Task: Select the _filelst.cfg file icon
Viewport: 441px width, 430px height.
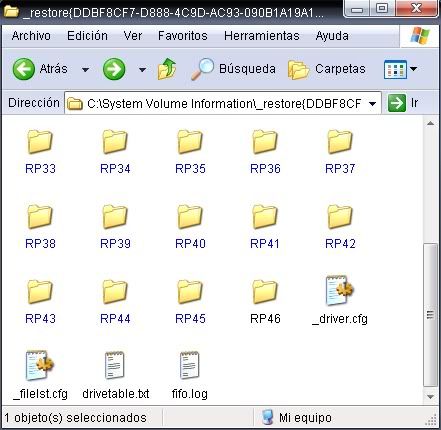Action: [x=40, y=366]
